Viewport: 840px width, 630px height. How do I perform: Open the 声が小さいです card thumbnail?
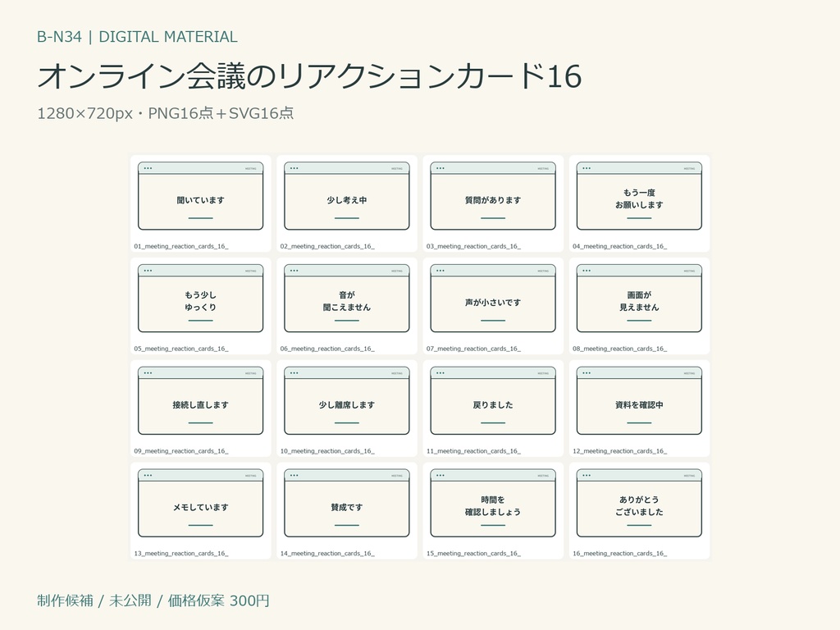(493, 299)
